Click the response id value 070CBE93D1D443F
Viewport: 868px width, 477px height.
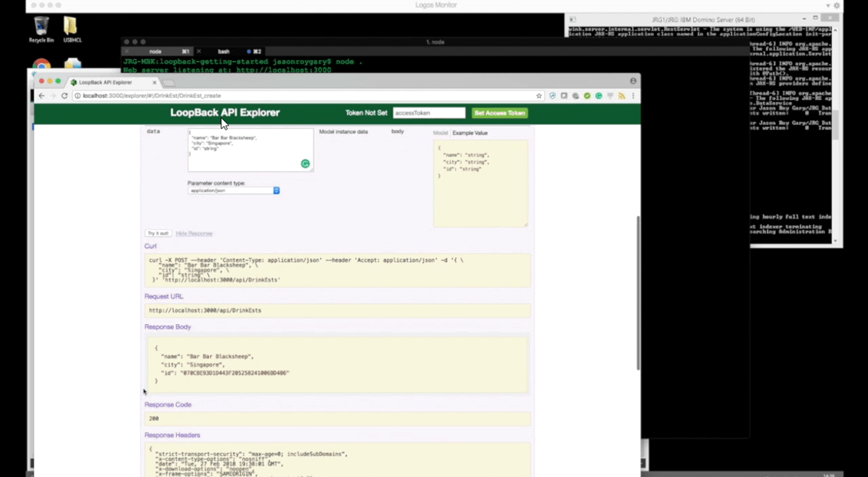pos(235,373)
